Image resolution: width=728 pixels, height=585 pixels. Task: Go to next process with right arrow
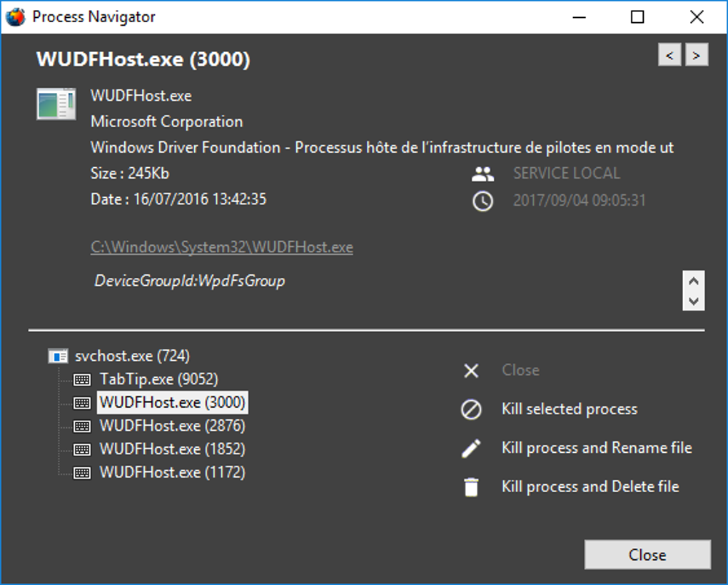(x=697, y=55)
